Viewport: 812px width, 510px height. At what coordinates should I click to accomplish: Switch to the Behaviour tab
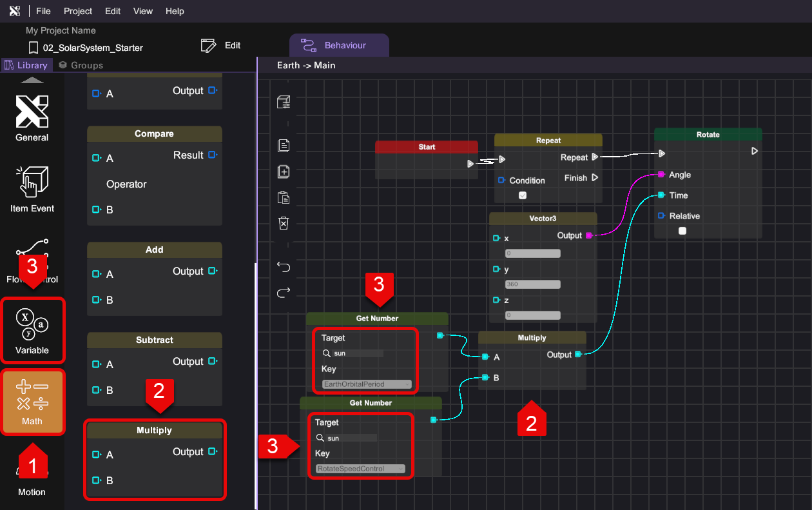[339, 45]
